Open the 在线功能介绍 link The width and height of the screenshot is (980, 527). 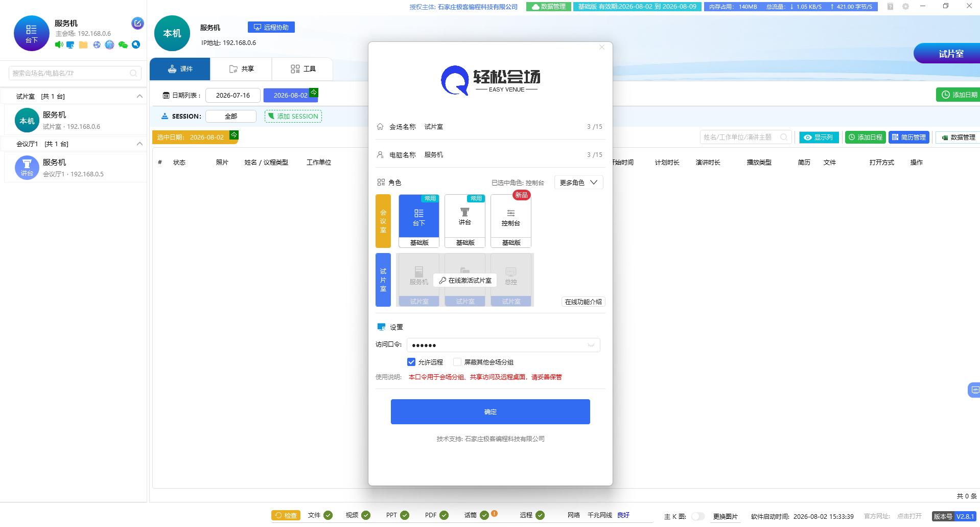coord(584,302)
